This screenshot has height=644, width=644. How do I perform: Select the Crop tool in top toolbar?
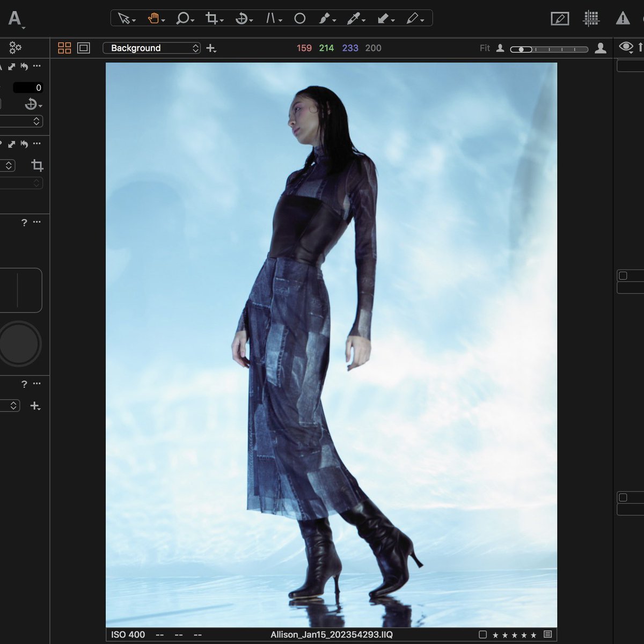tap(211, 18)
